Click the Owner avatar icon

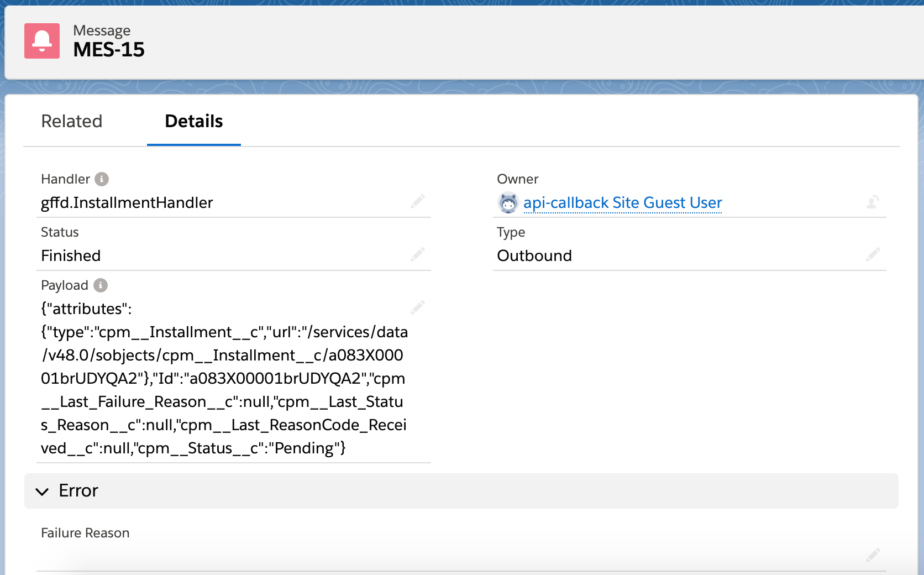[508, 203]
